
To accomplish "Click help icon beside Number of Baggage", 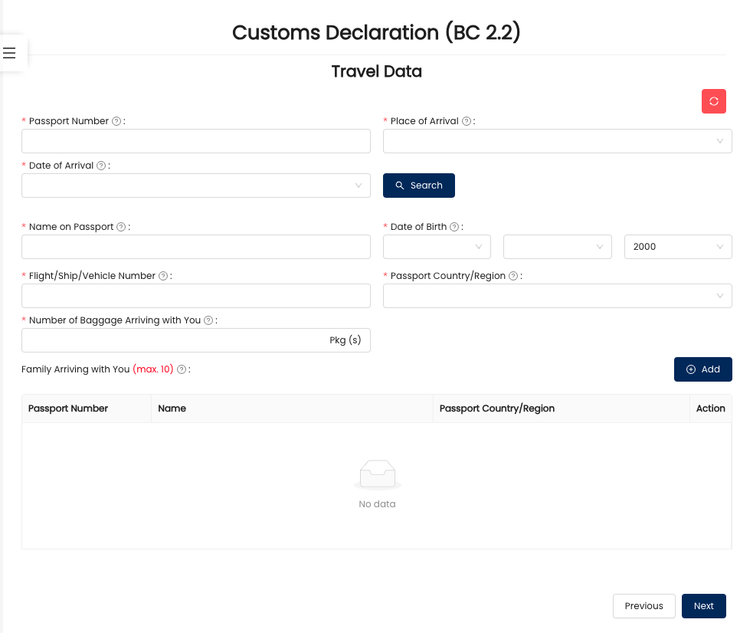I will pos(209,321).
